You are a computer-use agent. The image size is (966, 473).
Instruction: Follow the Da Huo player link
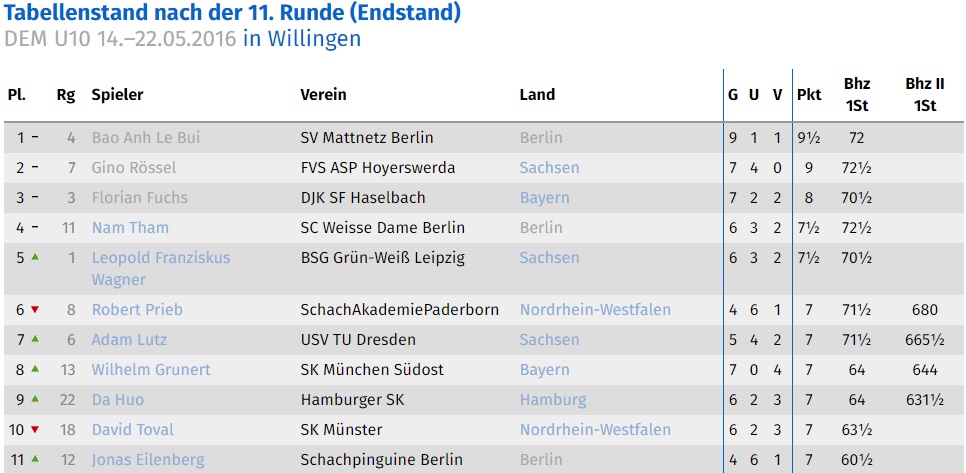[118, 400]
